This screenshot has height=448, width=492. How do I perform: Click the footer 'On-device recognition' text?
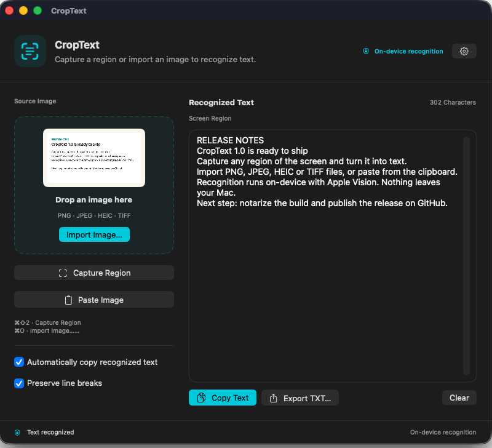(x=443, y=432)
